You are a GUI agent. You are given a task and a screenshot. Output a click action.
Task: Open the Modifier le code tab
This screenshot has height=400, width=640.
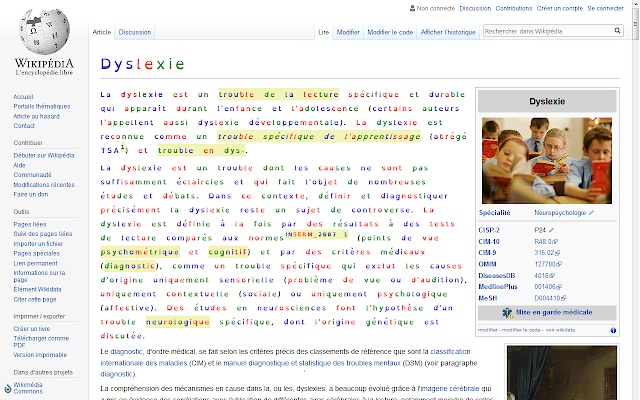[x=390, y=32]
